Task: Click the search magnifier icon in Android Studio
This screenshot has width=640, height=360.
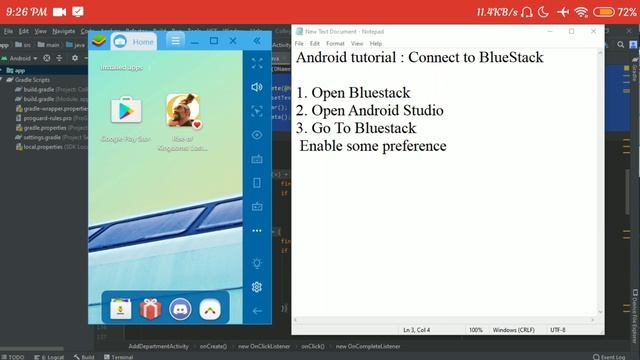Action: (x=620, y=44)
